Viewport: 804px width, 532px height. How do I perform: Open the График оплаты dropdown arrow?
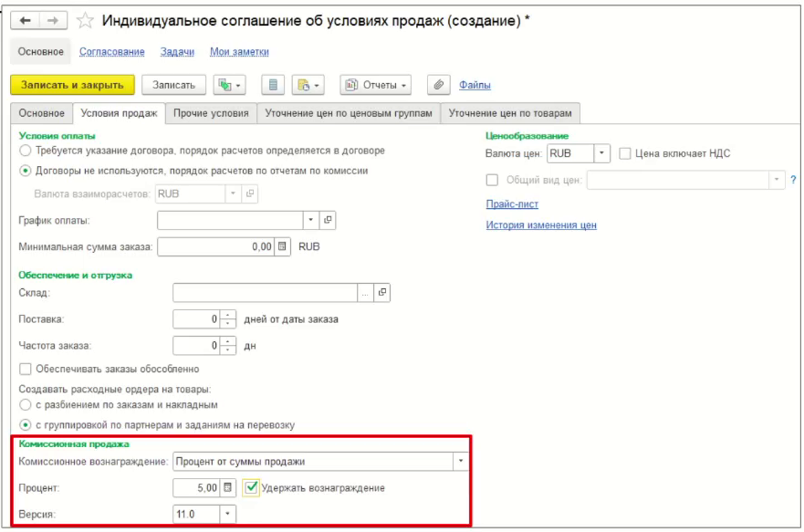pos(310,220)
